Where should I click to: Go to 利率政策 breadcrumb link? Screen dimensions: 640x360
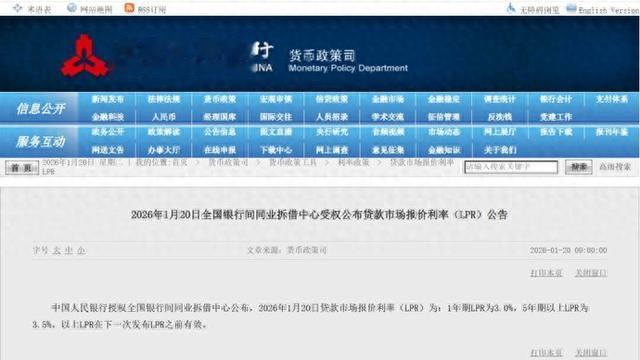(x=353, y=162)
